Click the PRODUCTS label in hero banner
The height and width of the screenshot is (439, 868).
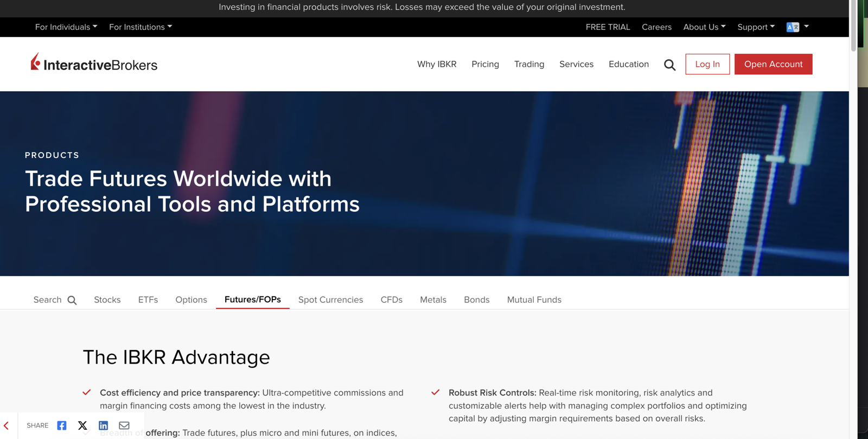[x=52, y=155]
